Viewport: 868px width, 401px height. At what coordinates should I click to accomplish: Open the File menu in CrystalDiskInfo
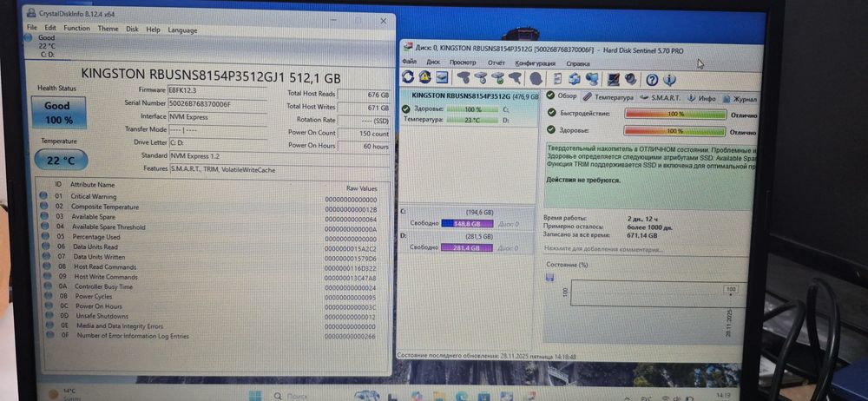click(31, 27)
